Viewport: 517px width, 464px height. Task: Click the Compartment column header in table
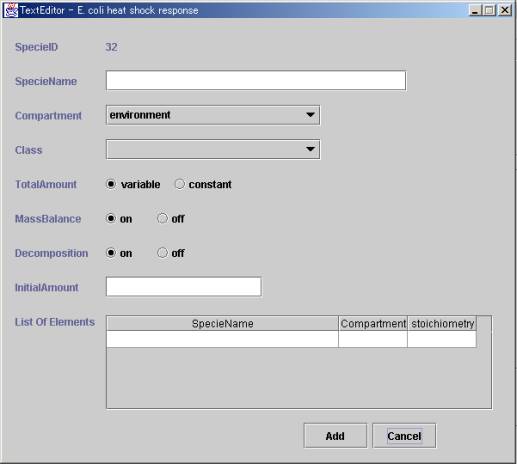click(373, 323)
